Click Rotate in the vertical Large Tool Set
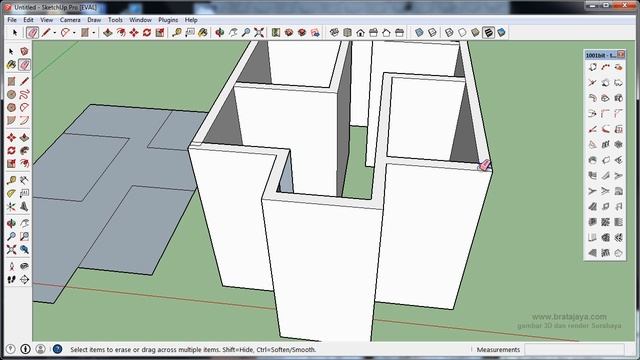640x360 pixels. pos(11,151)
